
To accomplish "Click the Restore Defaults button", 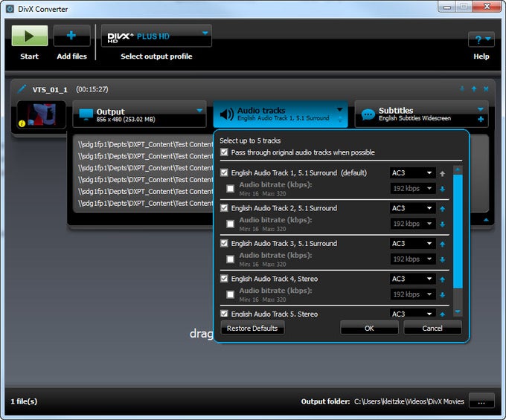I will point(252,328).
